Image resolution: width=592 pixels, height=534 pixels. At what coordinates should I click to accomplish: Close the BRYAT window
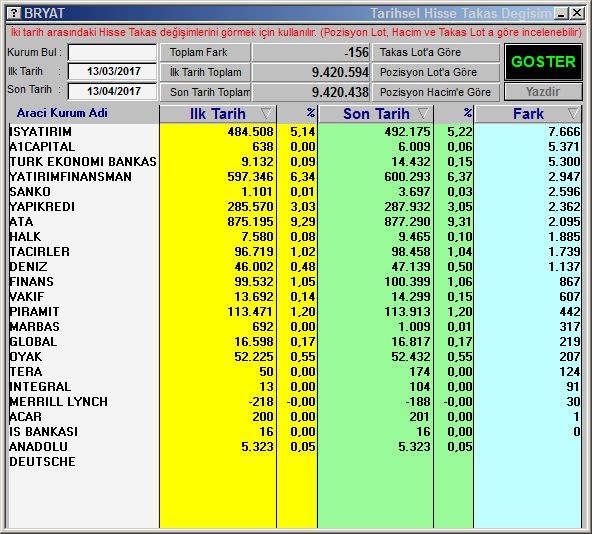pyautogui.click(x=577, y=14)
